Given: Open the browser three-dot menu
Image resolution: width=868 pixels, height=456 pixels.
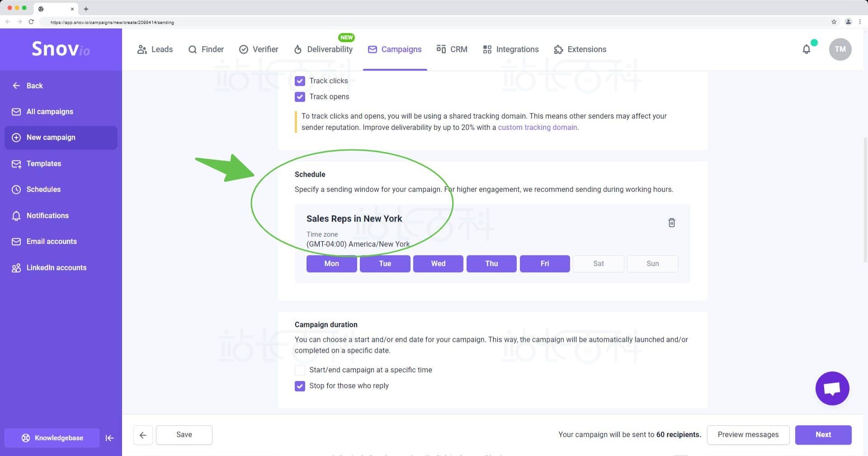Looking at the screenshot, I should point(860,22).
